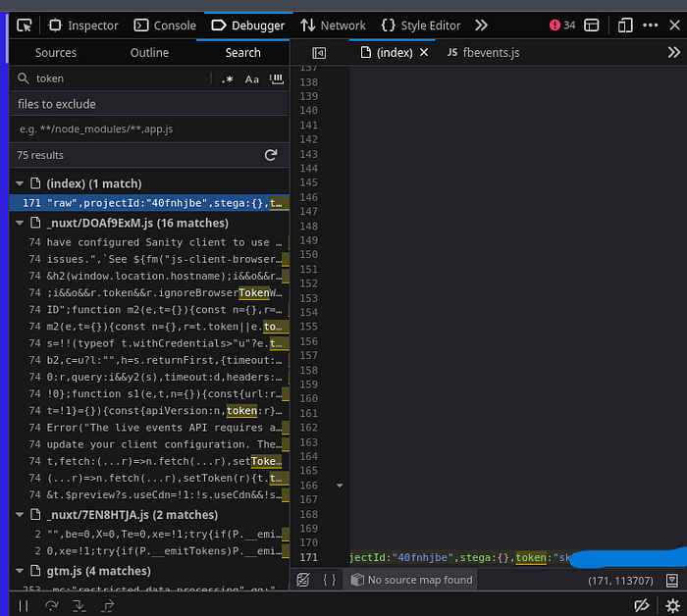Toggle fold arrow at line 166
The height and width of the screenshot is (616, 687).
click(340, 486)
